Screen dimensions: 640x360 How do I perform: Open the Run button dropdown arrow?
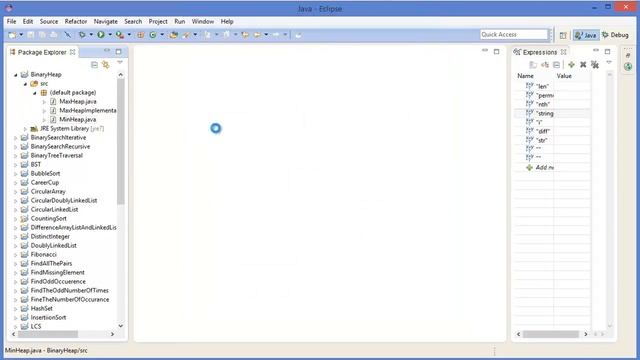(x=110, y=35)
